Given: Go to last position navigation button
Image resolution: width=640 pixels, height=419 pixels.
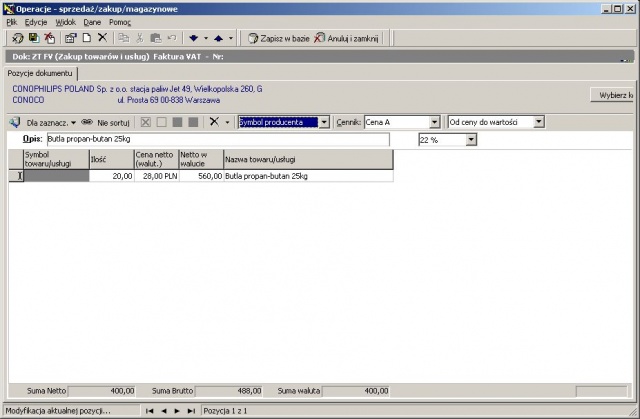Looking at the screenshot, I should (x=191, y=411).
